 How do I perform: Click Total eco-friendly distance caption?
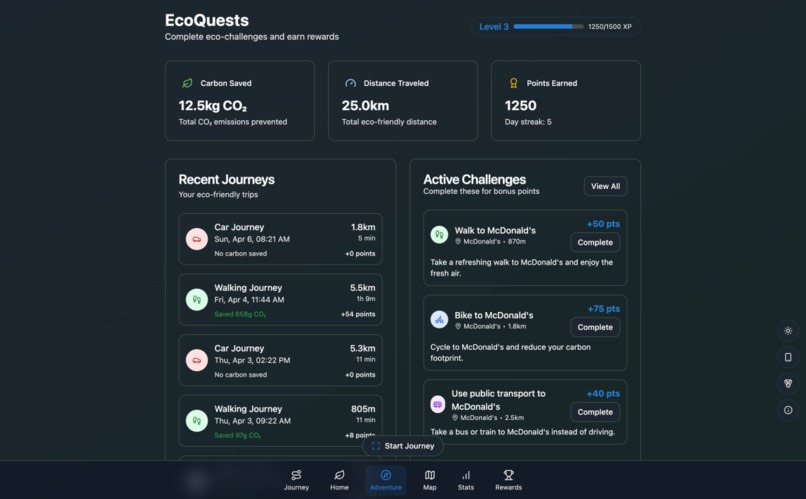(x=389, y=122)
